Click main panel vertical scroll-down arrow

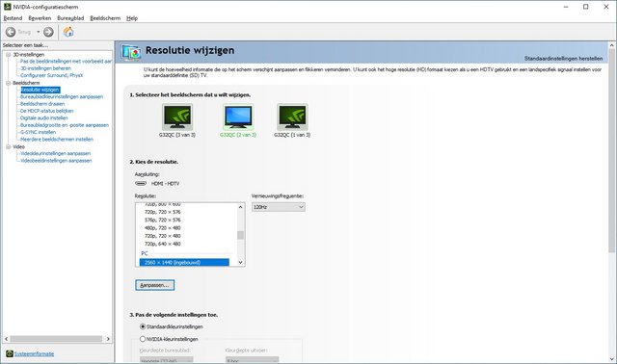(x=612, y=358)
